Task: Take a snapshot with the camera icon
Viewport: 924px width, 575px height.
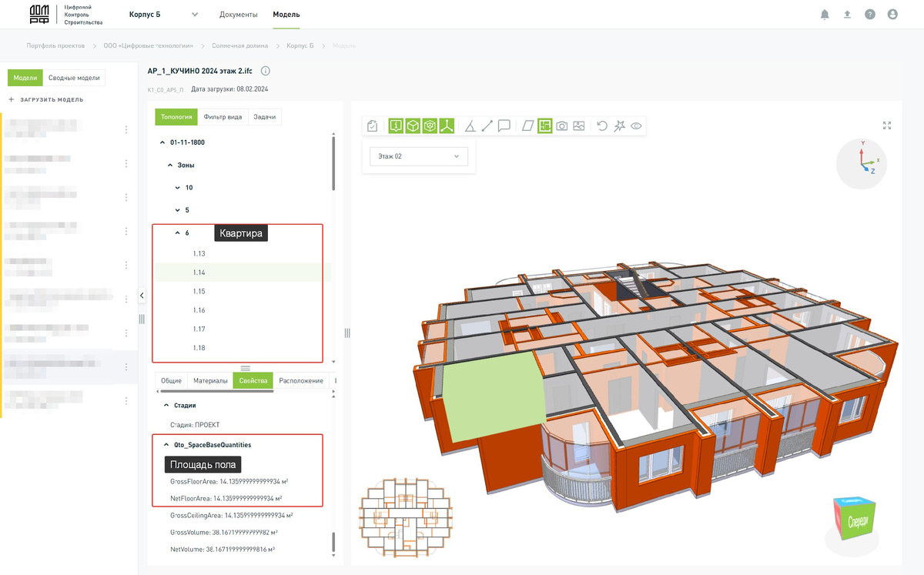Action: (562, 126)
